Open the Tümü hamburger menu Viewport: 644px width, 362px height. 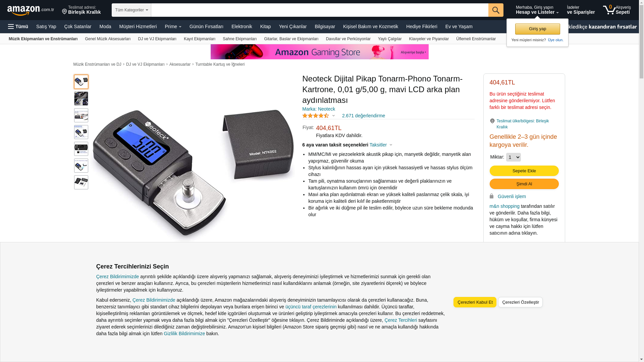[x=18, y=26]
